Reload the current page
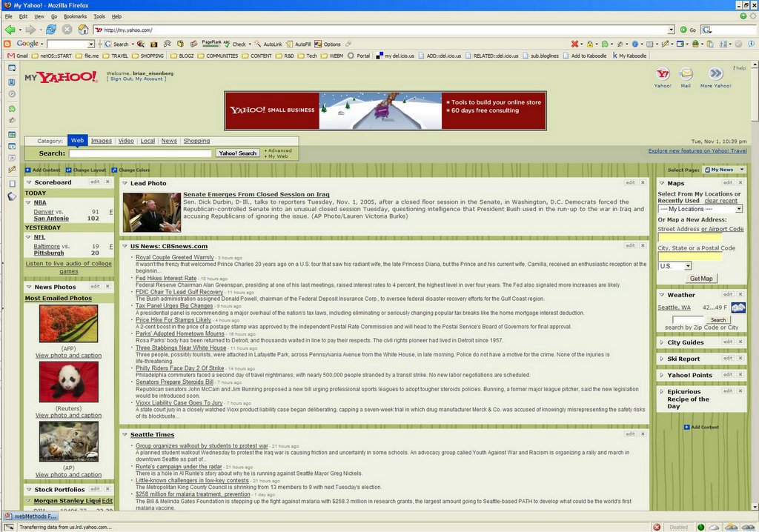Screen dimensions: 759x532 pyautogui.click(x=51, y=30)
